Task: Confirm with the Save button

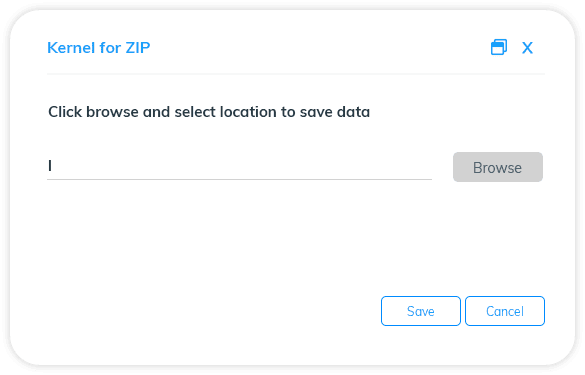Action: point(420,311)
